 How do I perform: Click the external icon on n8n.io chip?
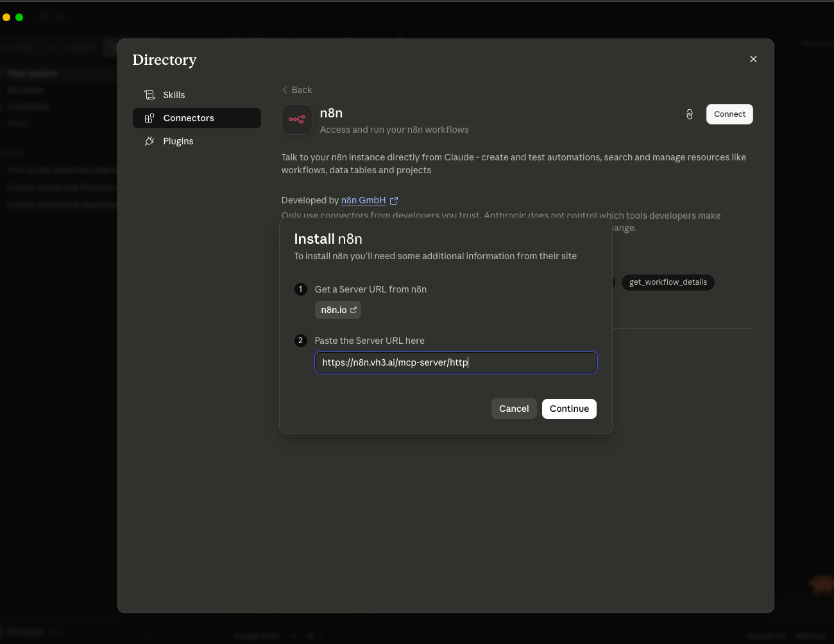point(353,310)
